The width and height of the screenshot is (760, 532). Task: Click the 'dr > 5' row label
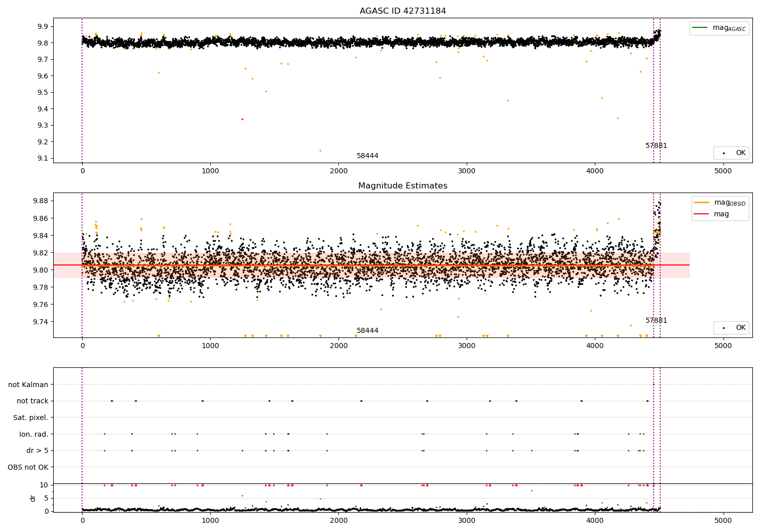(x=37, y=450)
